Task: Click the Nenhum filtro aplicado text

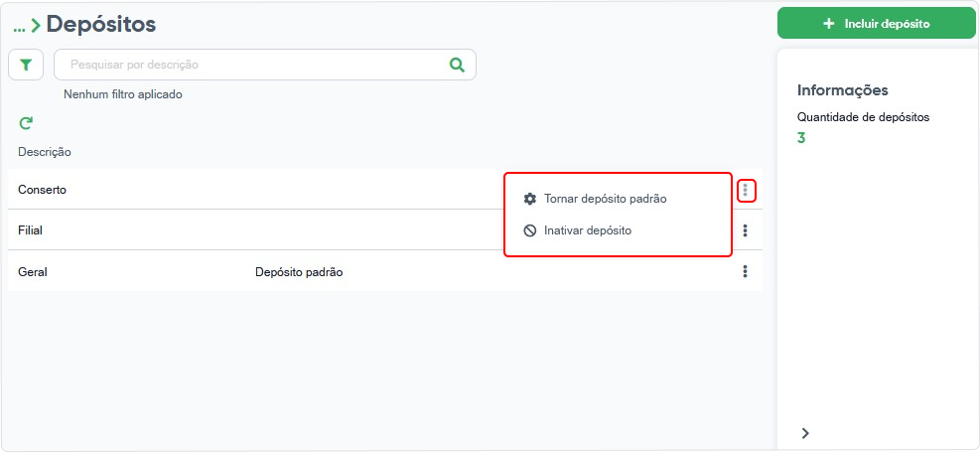Action: pos(123,94)
